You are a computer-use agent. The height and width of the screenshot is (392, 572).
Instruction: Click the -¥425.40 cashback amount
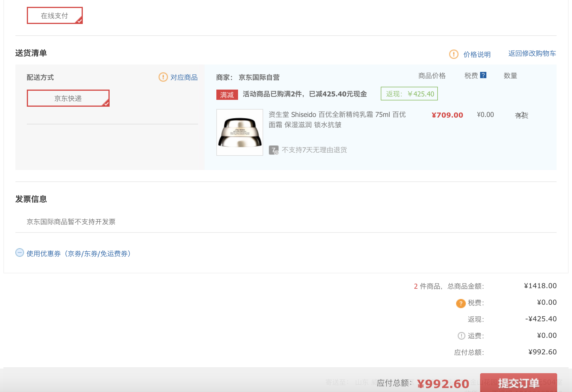coord(541,319)
